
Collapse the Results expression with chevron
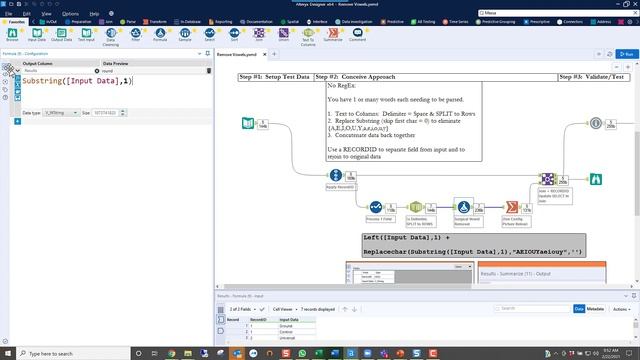[18, 71]
